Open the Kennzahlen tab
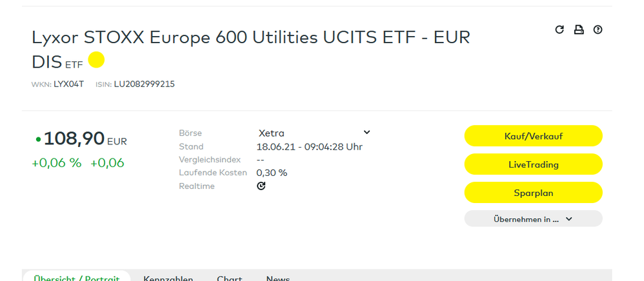The image size is (644, 281). [x=168, y=278]
